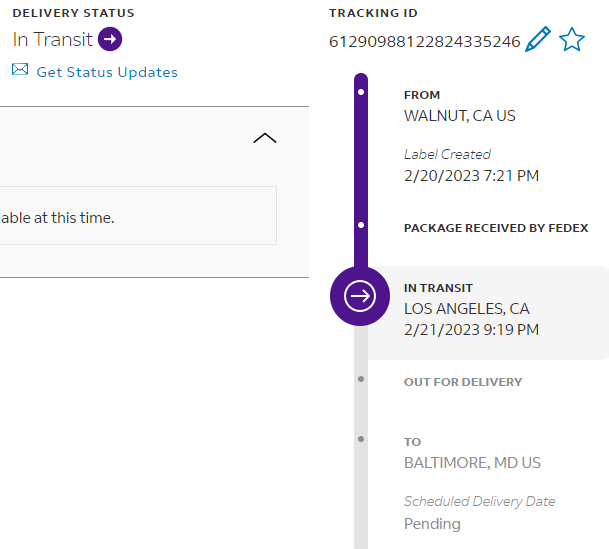609x549 pixels.
Task: Click the Pending scheduled delivery date
Action: [432, 524]
